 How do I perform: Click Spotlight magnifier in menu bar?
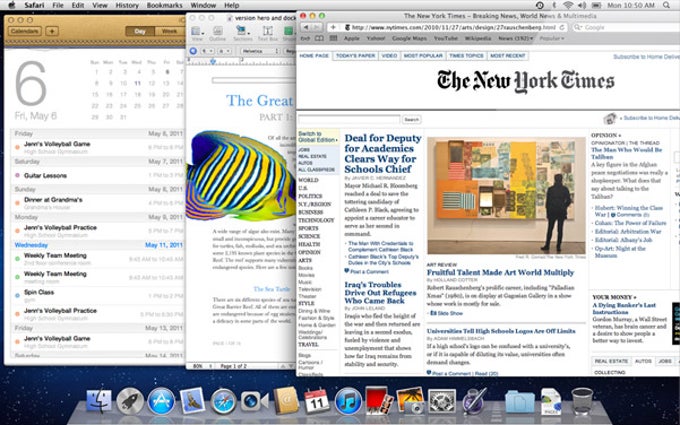point(666,5)
